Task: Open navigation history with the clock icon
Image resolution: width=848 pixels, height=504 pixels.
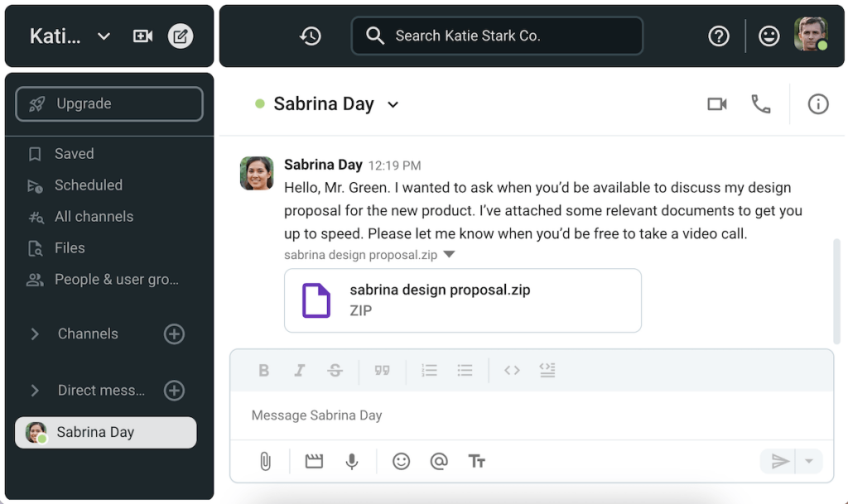Action: pos(310,36)
